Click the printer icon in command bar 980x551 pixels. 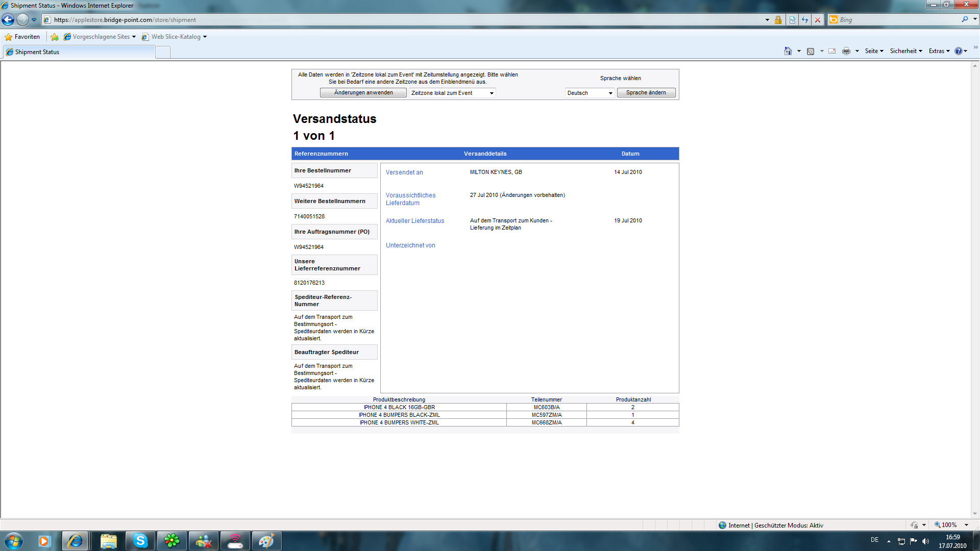(x=846, y=51)
